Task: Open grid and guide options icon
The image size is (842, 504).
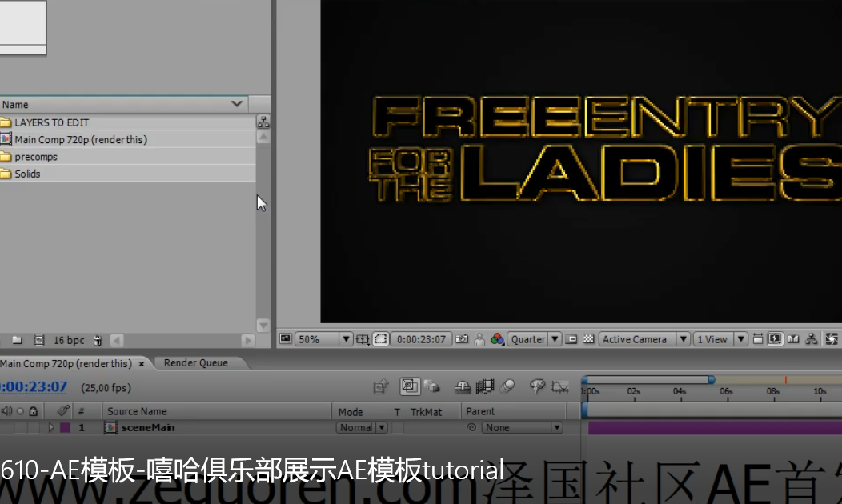Action: coord(363,339)
